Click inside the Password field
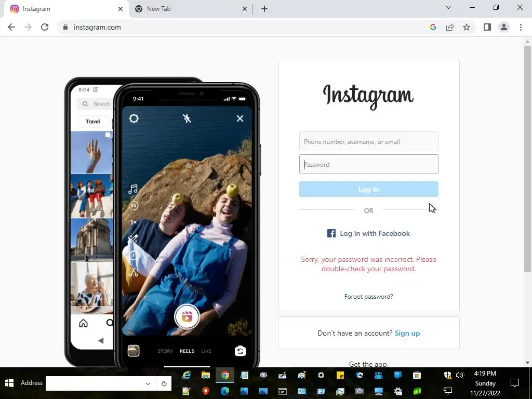The image size is (532, 399). click(x=369, y=164)
